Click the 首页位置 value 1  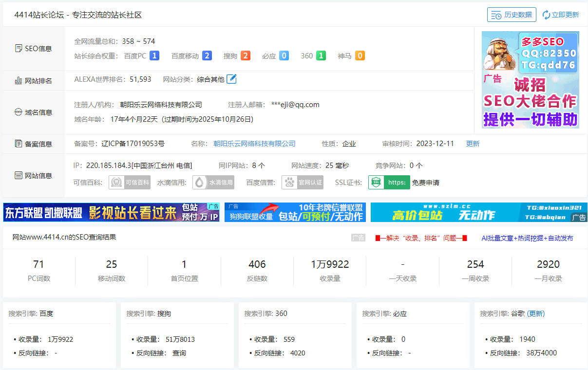(x=184, y=264)
